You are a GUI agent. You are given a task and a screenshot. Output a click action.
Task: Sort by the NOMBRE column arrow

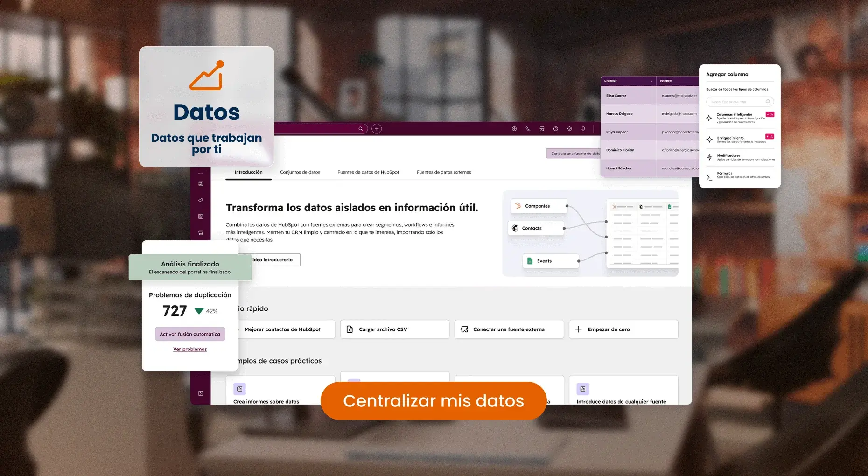[x=651, y=81]
